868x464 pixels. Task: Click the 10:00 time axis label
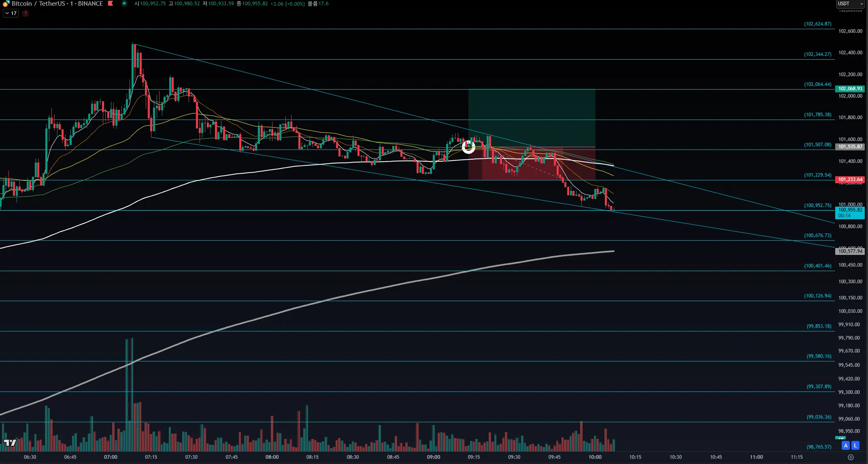point(595,457)
